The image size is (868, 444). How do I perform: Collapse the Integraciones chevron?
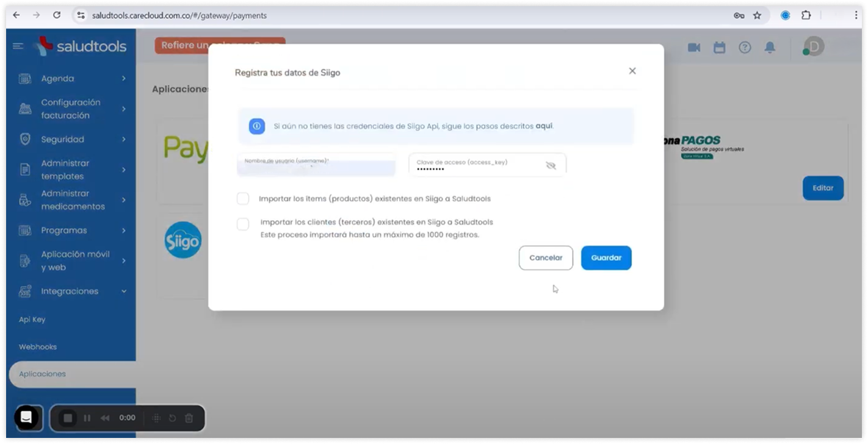click(124, 291)
